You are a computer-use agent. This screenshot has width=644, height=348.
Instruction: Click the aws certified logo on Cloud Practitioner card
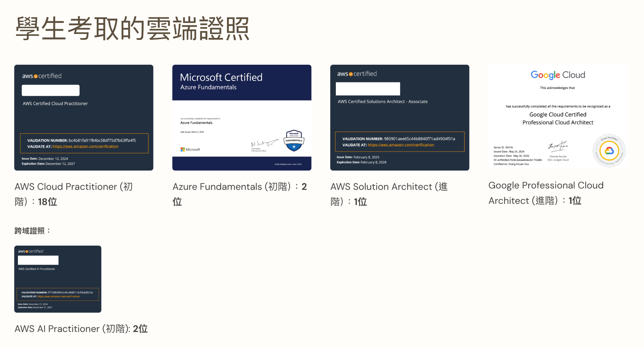click(42, 76)
